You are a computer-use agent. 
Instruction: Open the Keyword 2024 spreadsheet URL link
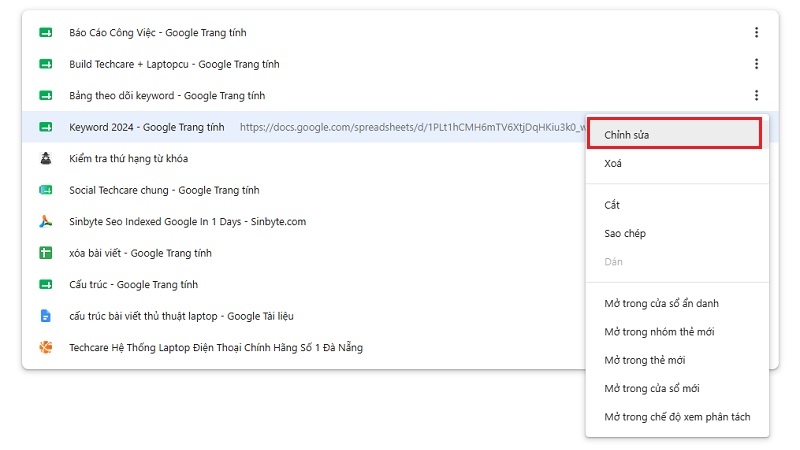(x=413, y=127)
